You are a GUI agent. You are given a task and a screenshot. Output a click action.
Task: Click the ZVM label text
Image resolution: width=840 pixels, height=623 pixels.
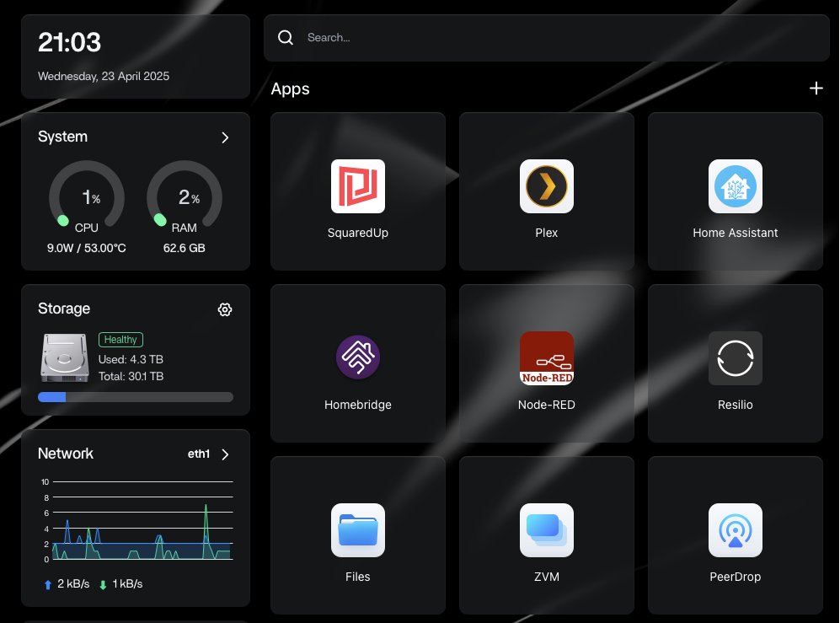(x=547, y=577)
